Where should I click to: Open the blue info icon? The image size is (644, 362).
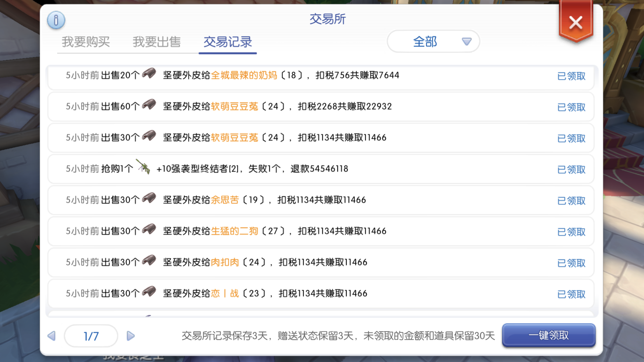click(x=56, y=20)
